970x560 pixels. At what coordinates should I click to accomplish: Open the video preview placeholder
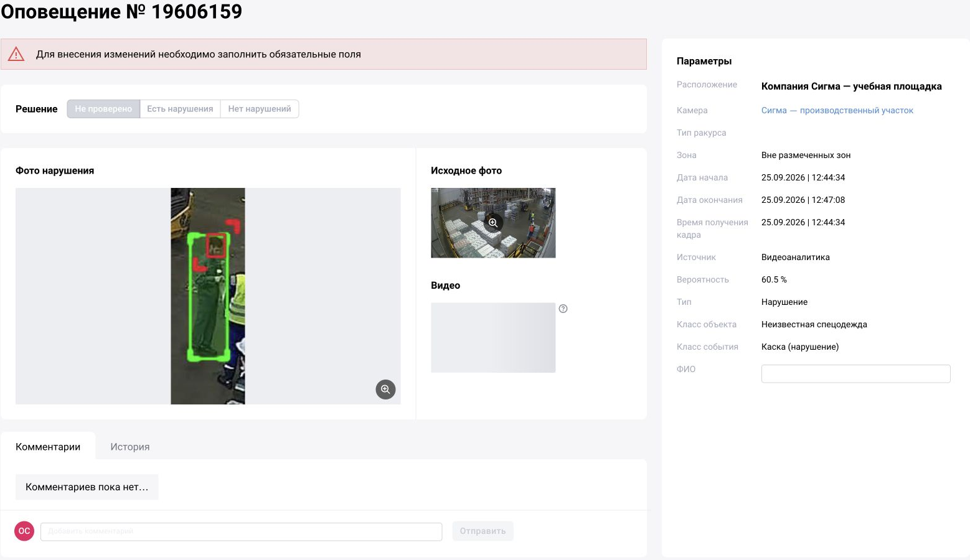click(493, 338)
